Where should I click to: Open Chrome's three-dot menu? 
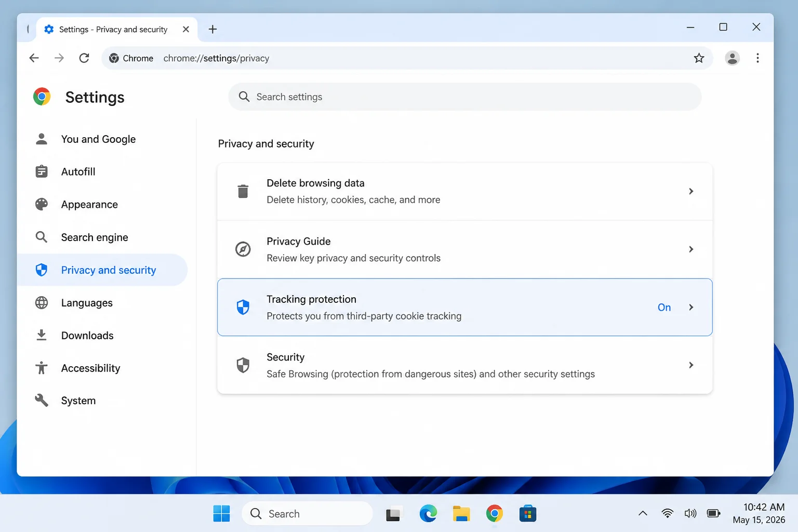point(757,58)
